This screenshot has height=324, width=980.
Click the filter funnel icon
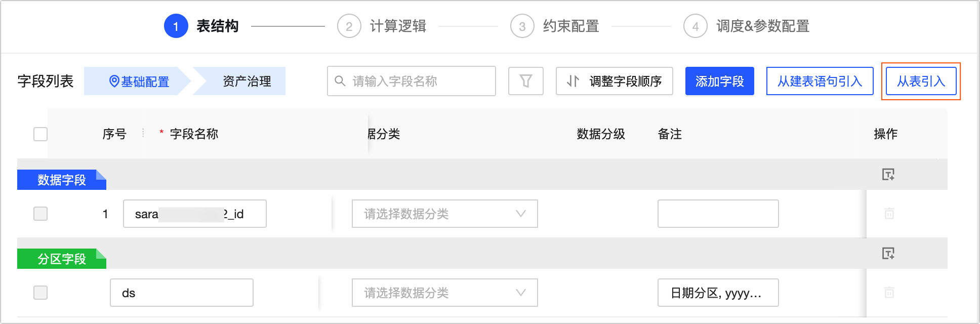(x=525, y=81)
